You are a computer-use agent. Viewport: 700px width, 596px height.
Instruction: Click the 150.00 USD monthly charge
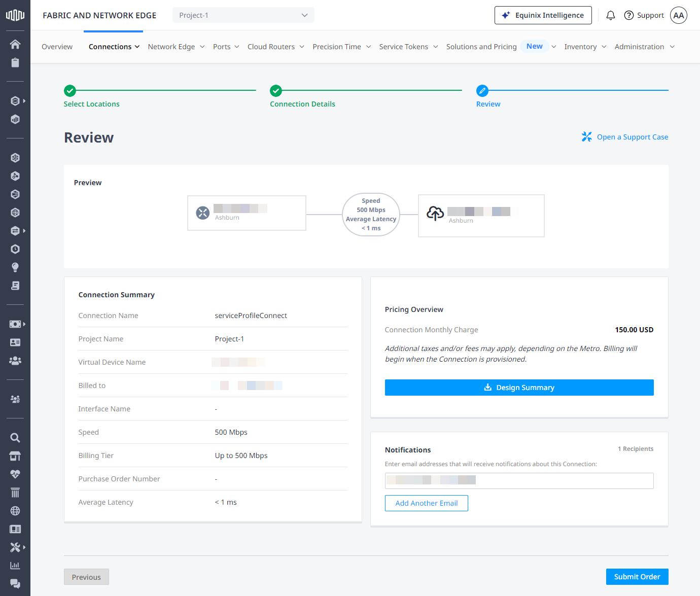(x=634, y=330)
